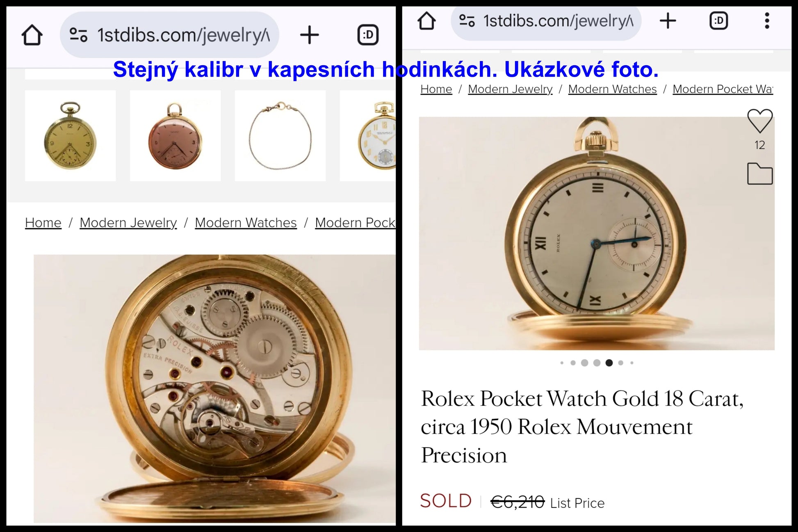Viewport: 798px width, 532px height.
Task: Tap the home icon in right browser
Action: [426, 21]
